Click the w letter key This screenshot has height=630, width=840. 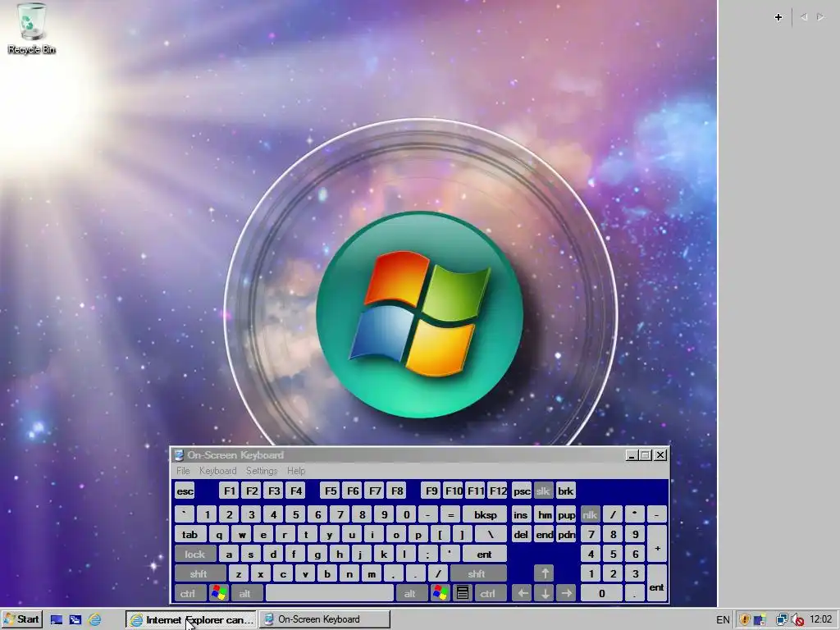[241, 535]
